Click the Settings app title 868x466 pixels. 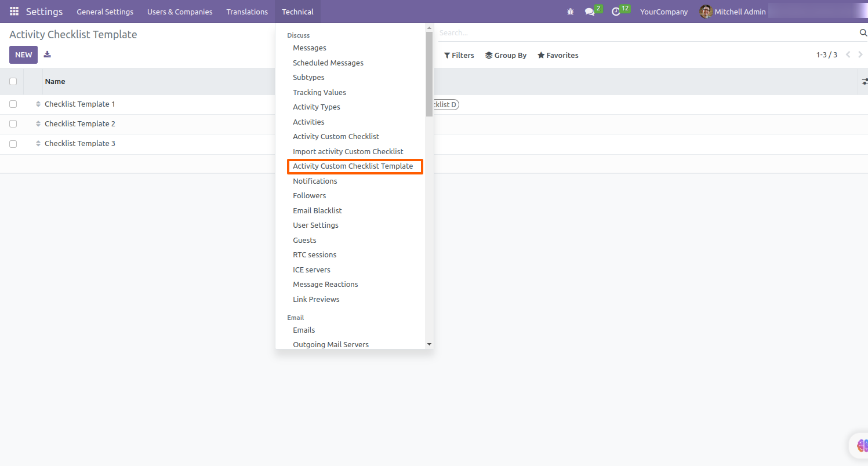click(44, 12)
